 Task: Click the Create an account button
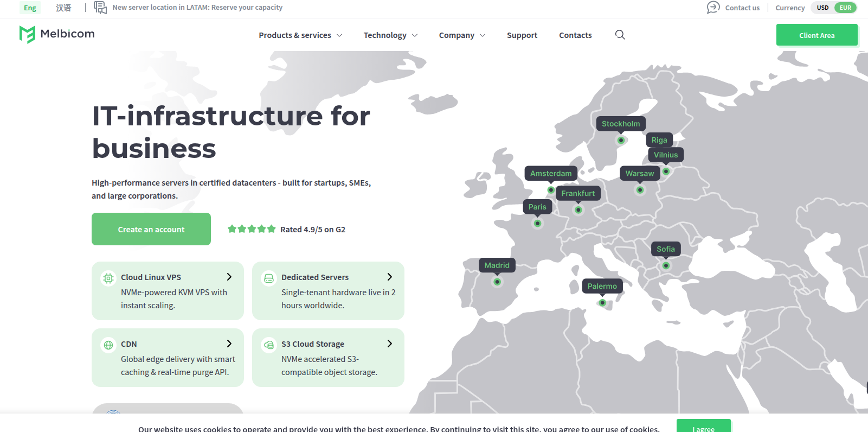[x=151, y=229]
